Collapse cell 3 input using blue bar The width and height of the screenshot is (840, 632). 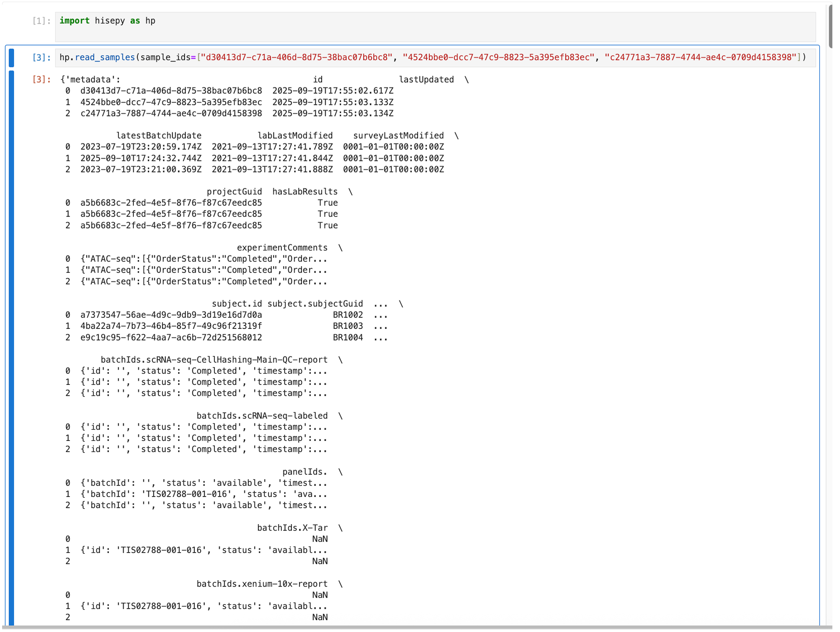11,58
